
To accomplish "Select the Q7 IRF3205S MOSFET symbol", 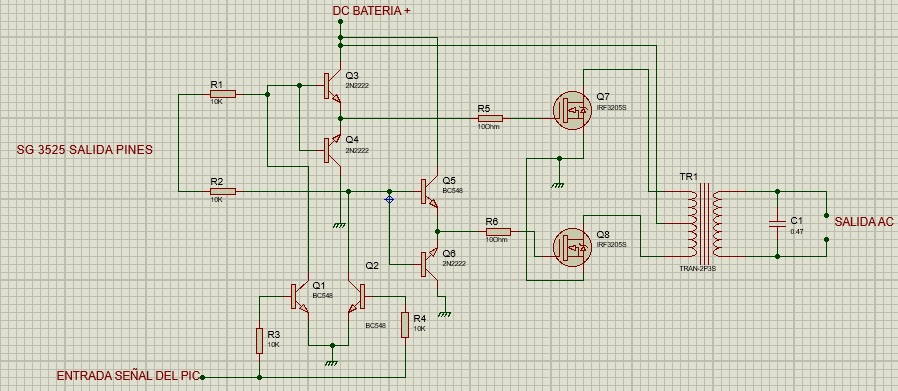I will pos(572,110).
